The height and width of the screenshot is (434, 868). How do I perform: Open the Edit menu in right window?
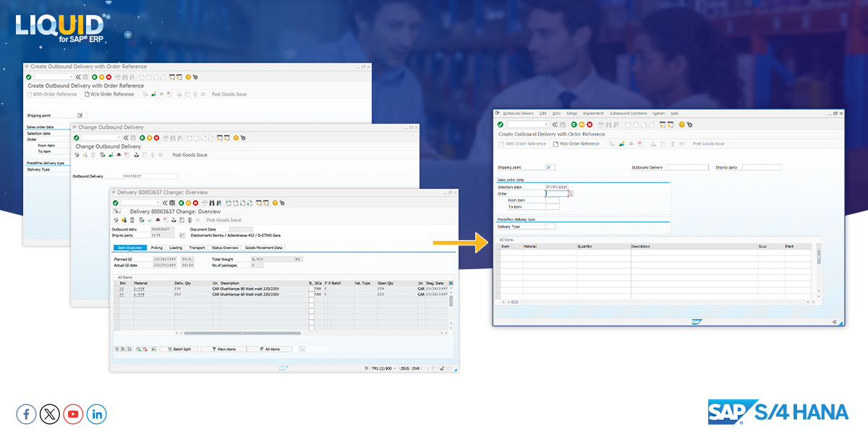pyautogui.click(x=543, y=114)
